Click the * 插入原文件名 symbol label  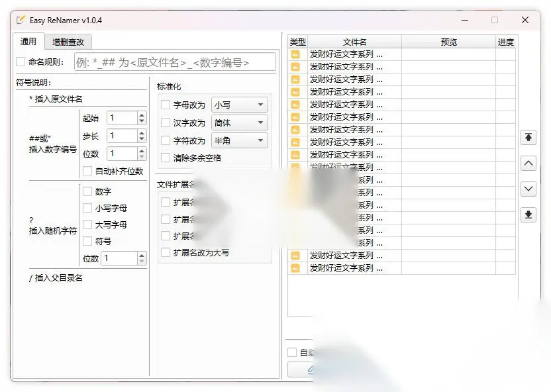[x=56, y=99]
